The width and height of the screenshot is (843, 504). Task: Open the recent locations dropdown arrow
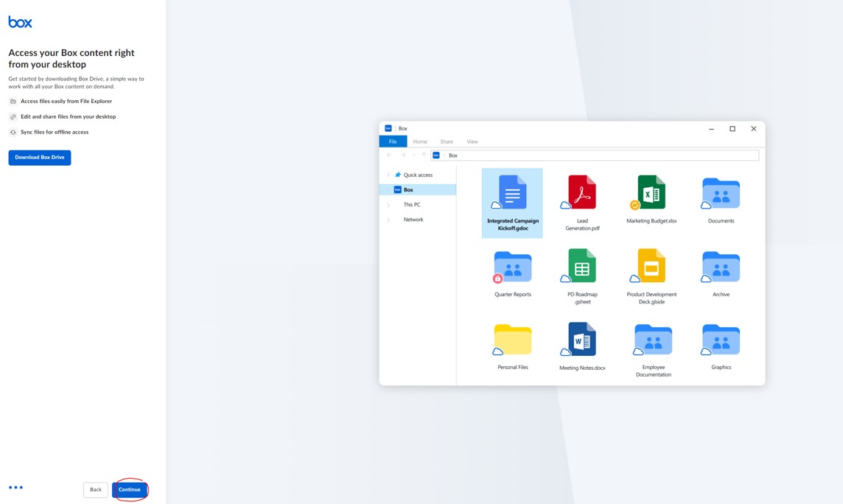413,155
